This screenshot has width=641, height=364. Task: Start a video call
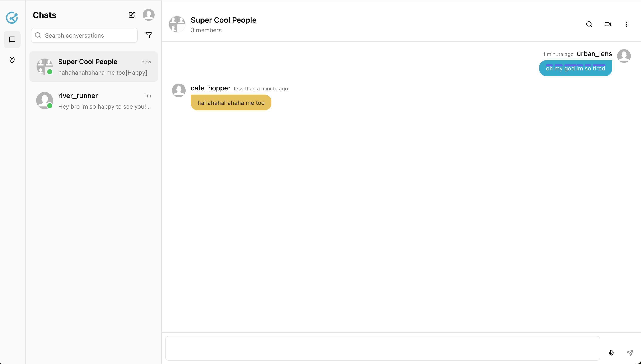pyautogui.click(x=608, y=24)
